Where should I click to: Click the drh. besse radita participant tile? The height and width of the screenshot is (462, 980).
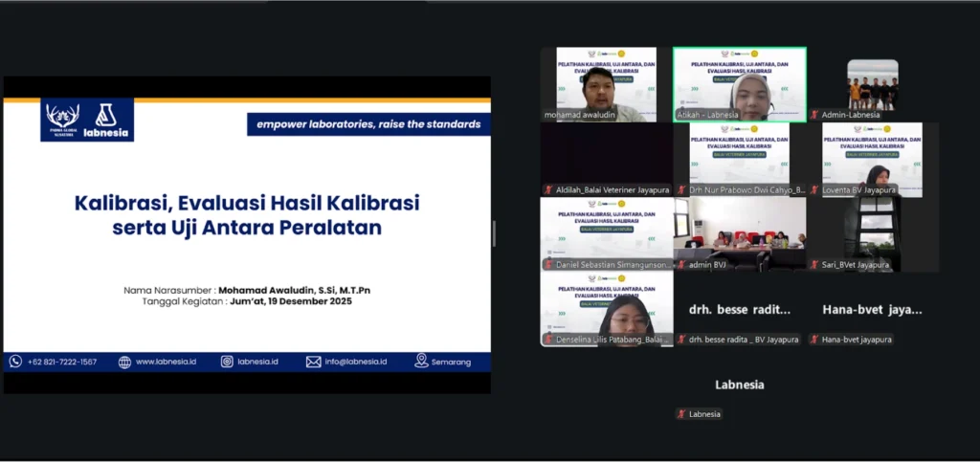coord(739,310)
